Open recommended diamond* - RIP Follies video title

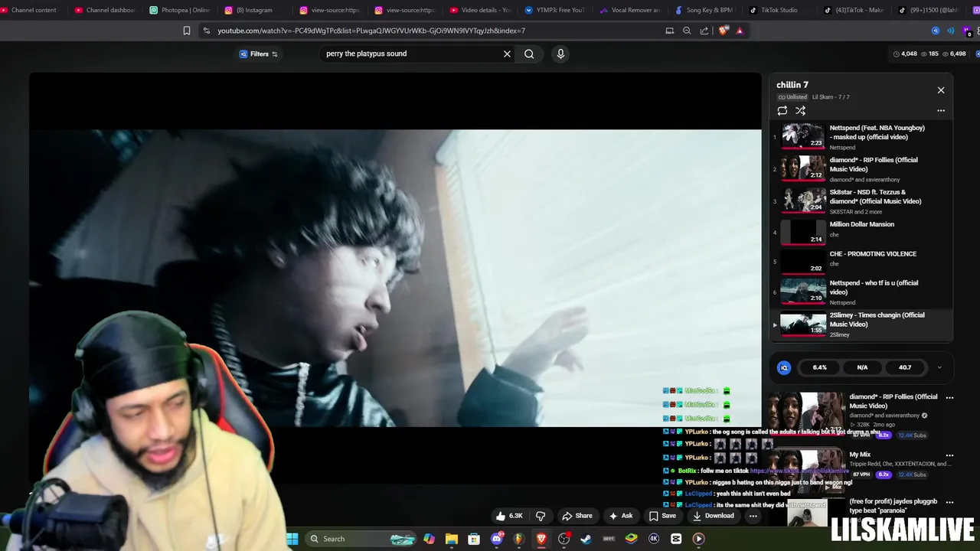893,401
